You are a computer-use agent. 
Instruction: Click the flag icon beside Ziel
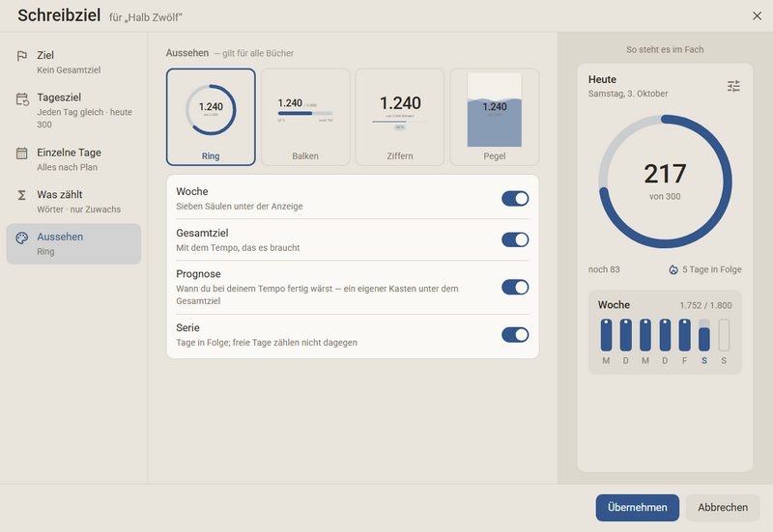click(x=21, y=56)
